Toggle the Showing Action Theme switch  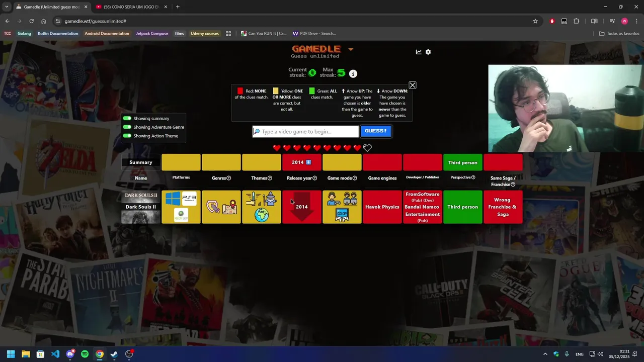pyautogui.click(x=127, y=136)
